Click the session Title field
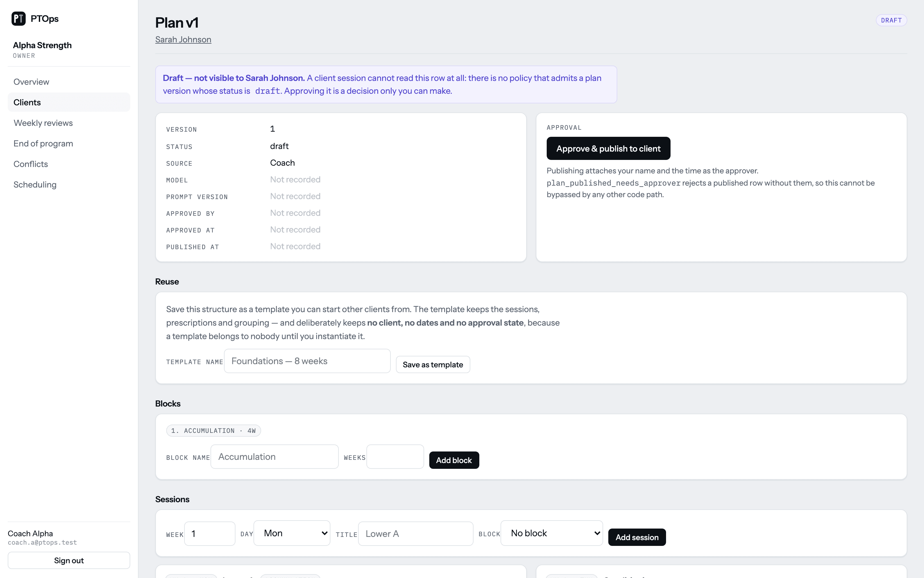924x578 pixels. 415,534
